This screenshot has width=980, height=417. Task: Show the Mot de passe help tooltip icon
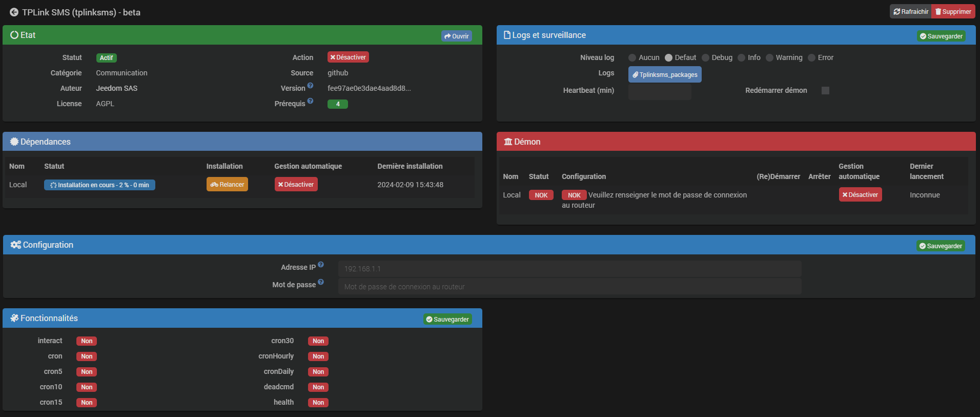[321, 282]
